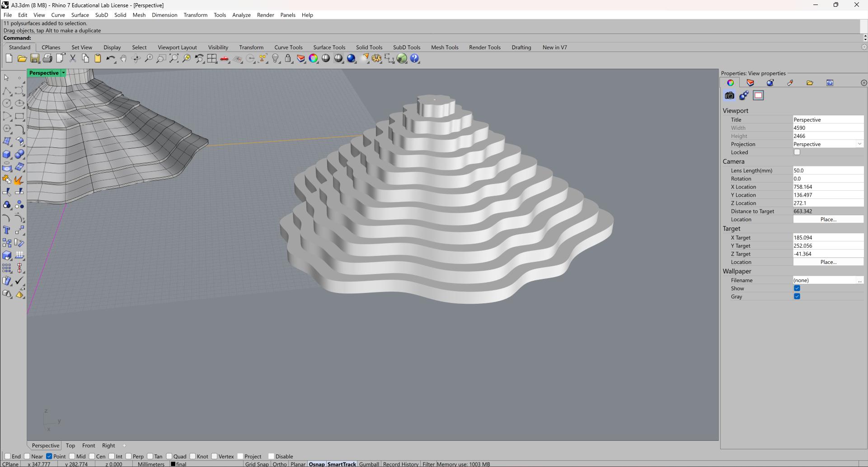Click the Paste clipboard icon

point(98,58)
